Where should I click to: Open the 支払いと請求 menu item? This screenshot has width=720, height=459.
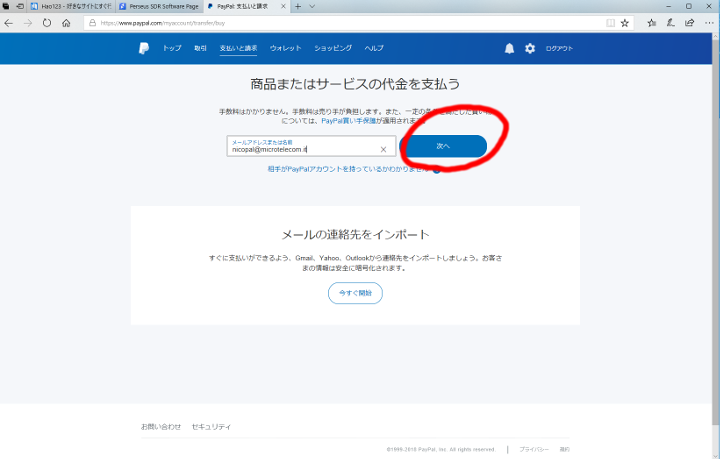238,48
